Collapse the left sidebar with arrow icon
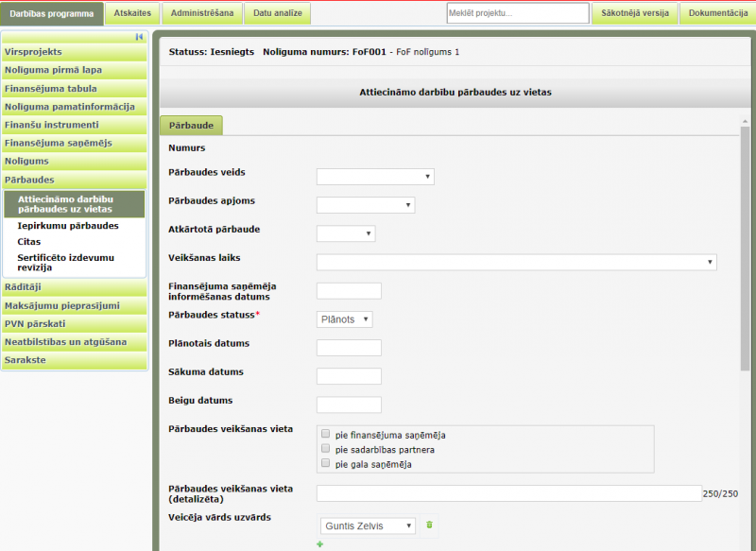This screenshot has width=756, height=551. tap(139, 37)
